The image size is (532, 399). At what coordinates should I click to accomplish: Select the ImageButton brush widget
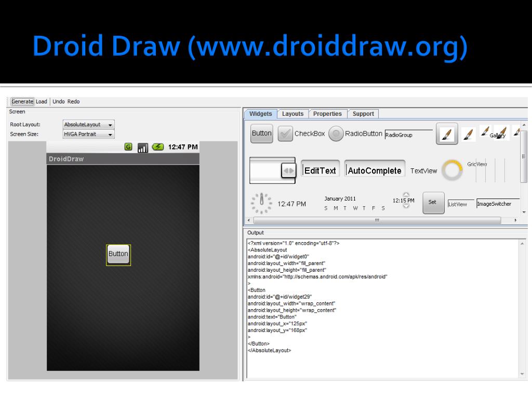[x=447, y=134]
